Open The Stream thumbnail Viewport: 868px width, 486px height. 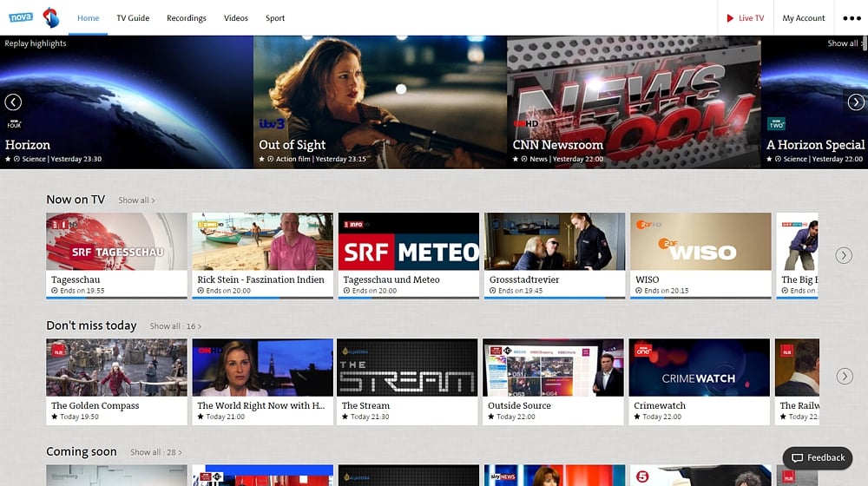(407, 368)
